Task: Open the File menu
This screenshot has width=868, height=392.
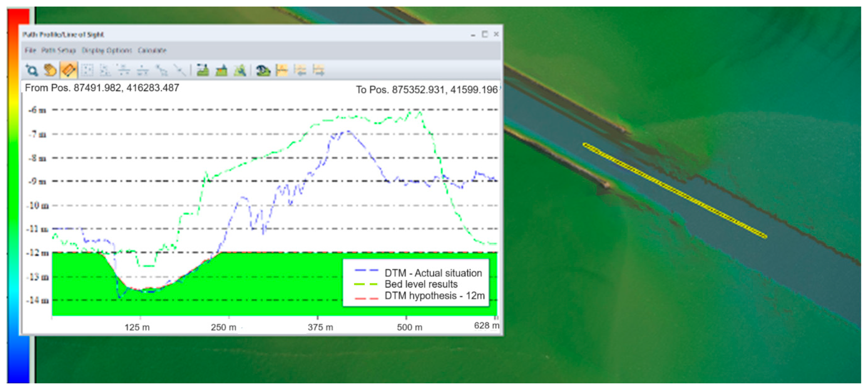Action: point(30,51)
